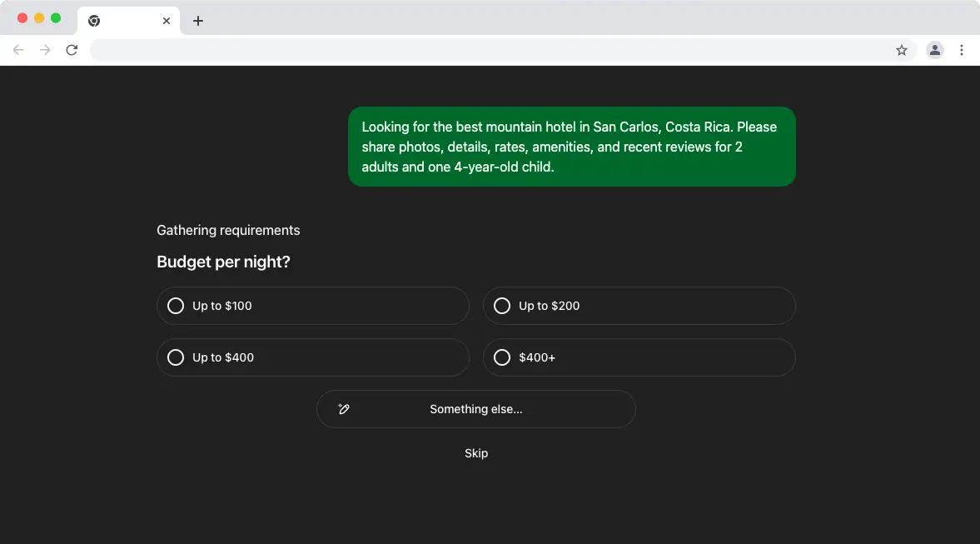Open a new tab with the plus icon

pos(197,21)
